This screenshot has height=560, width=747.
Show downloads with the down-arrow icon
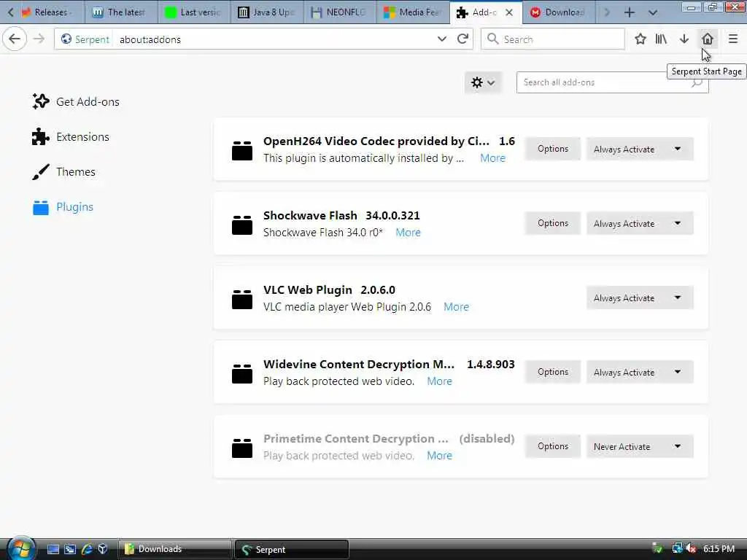(684, 39)
